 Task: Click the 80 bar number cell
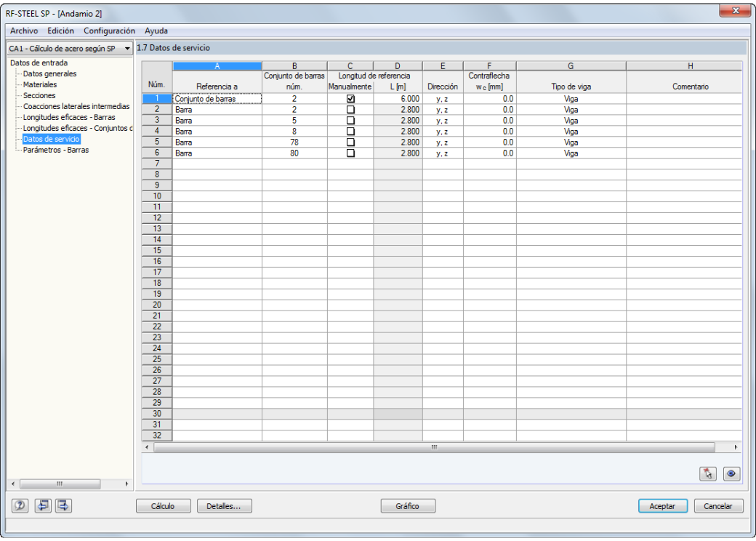pyautogui.click(x=294, y=153)
